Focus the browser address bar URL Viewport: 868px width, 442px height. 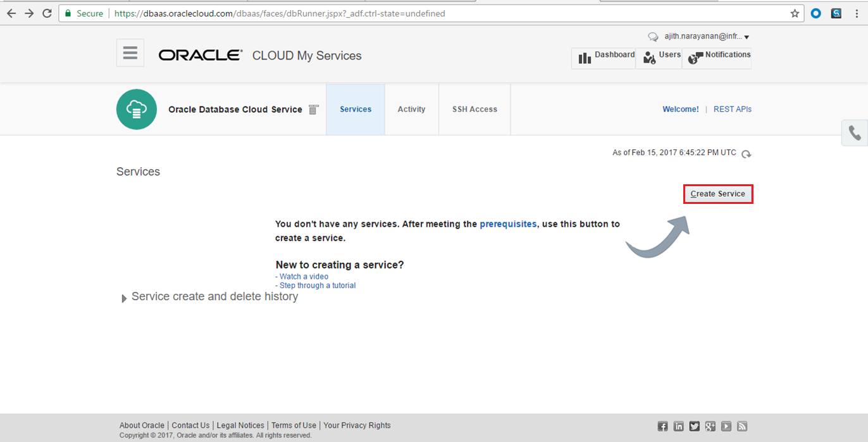[280, 13]
